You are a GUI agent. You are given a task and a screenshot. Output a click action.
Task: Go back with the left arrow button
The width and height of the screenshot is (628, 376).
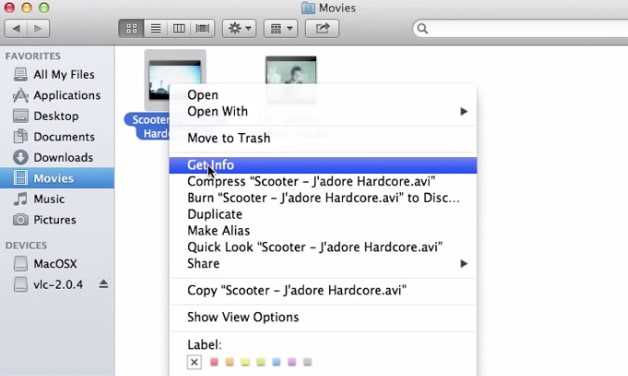click(x=16, y=28)
